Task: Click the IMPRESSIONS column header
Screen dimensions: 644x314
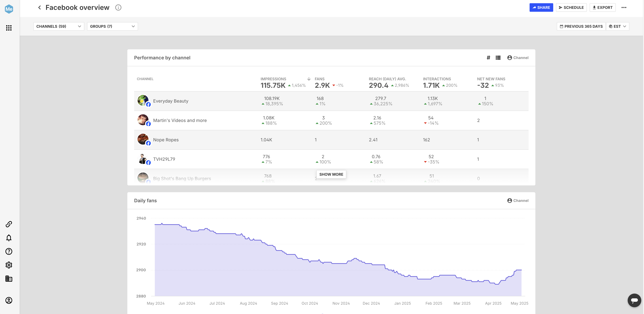Action: tap(273, 79)
